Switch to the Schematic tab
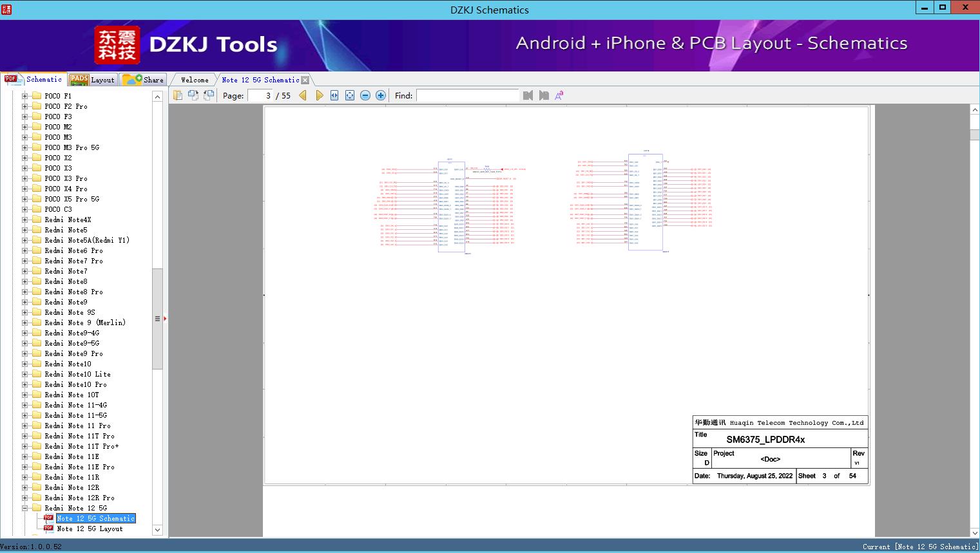 [x=34, y=79]
